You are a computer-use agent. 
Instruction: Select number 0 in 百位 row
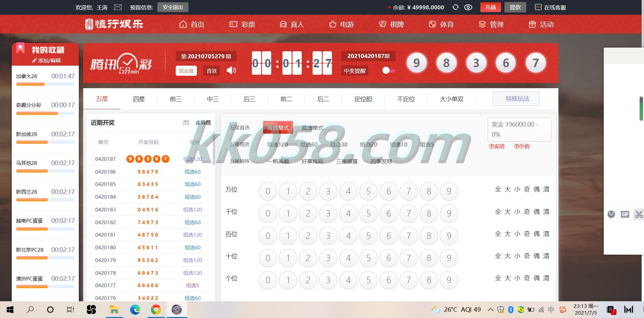[x=268, y=236]
